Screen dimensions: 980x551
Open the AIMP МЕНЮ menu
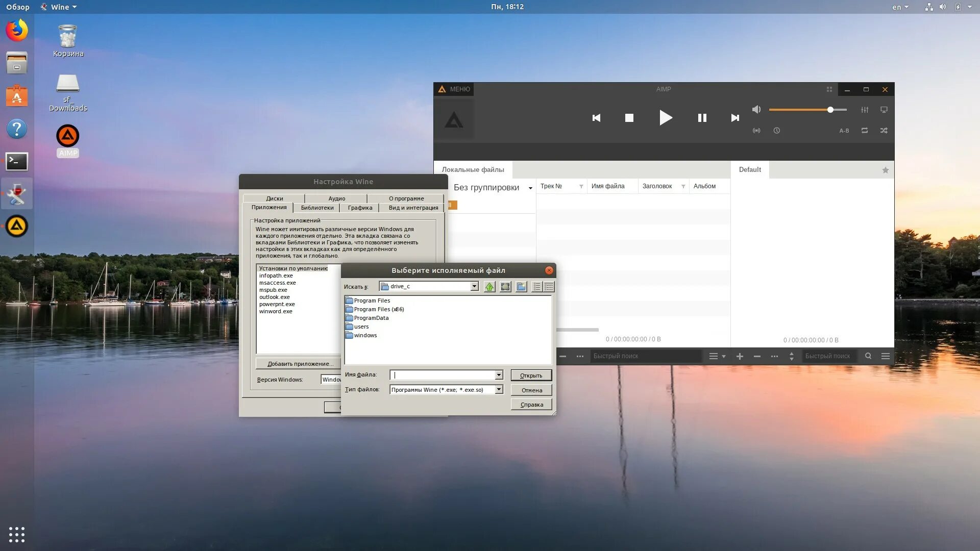click(x=454, y=89)
